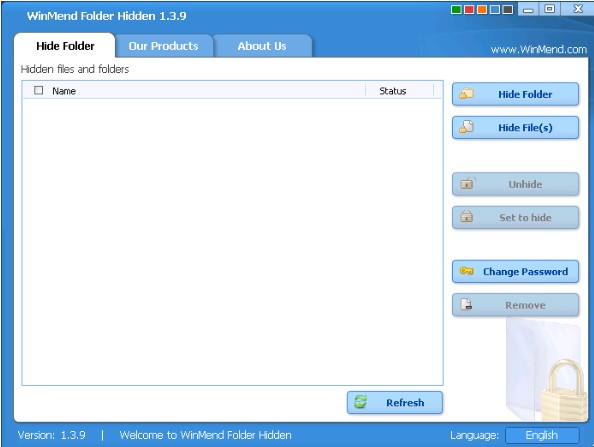Visit the www.WinMend.com link
This screenshot has width=594, height=447.
pyautogui.click(x=539, y=49)
